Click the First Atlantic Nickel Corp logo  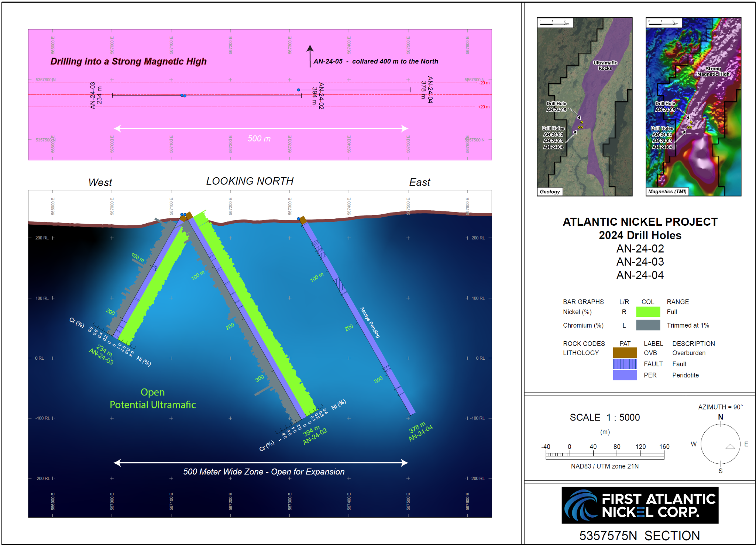pos(640,505)
